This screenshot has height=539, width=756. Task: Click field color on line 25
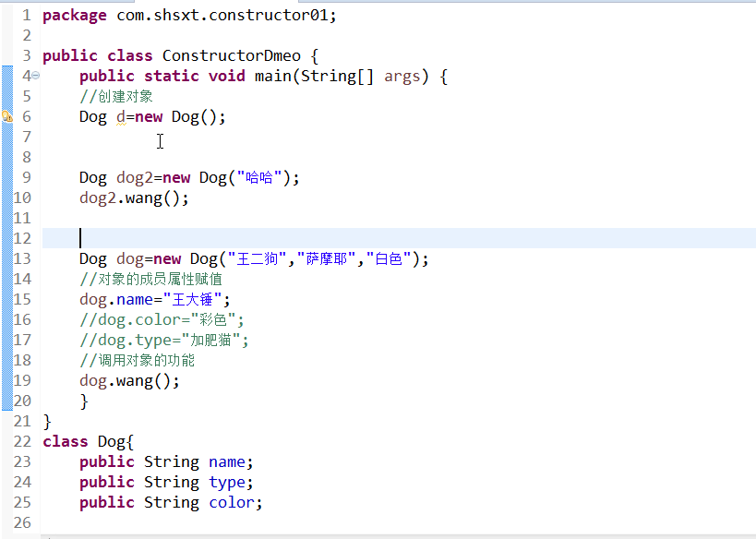coord(232,503)
